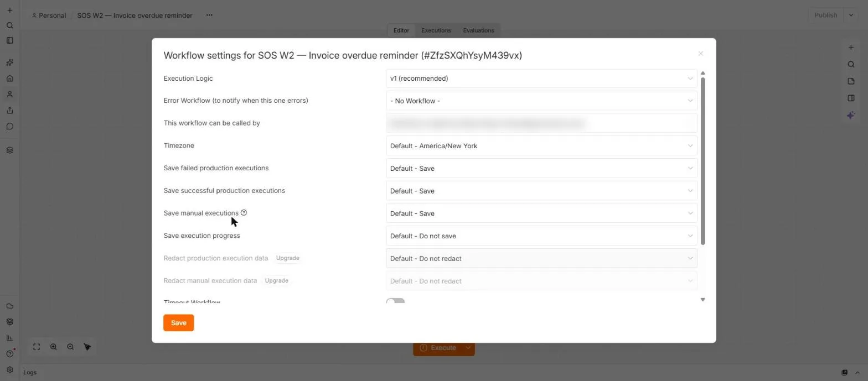Go to the Home overview icon
Screen dimensions: 868x381
pyautogui.click(x=9, y=79)
